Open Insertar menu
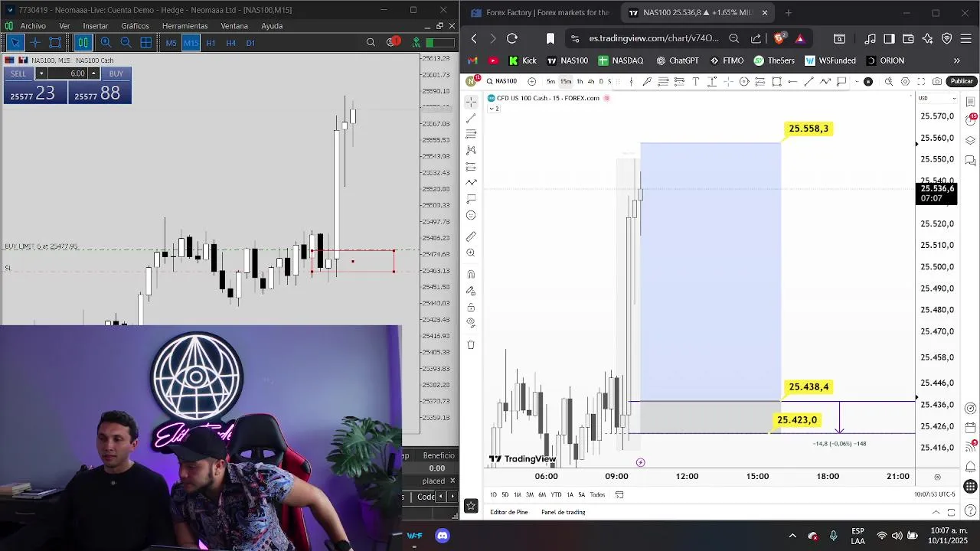 click(96, 26)
